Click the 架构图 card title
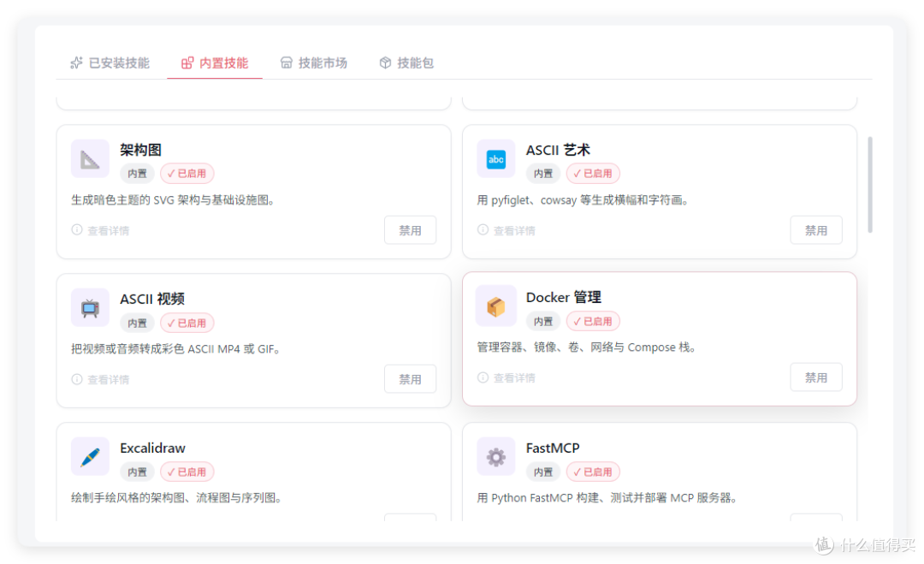Screen dimensions: 924x564 (141, 151)
